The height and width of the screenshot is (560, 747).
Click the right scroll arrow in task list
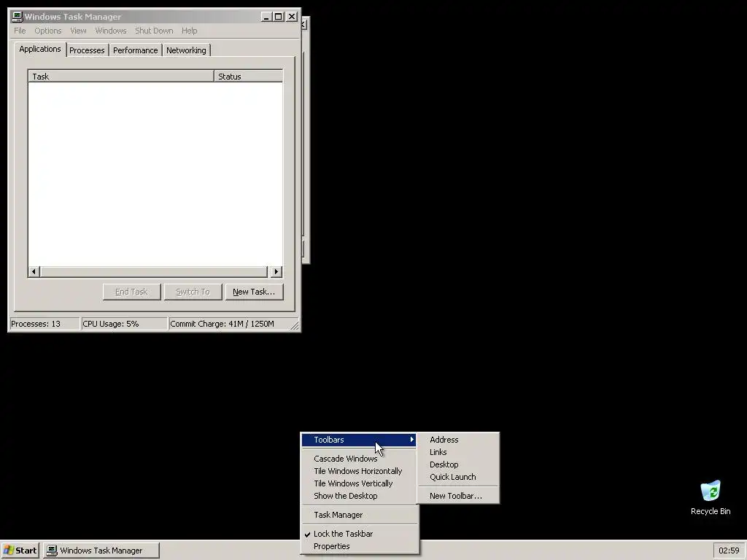276,272
